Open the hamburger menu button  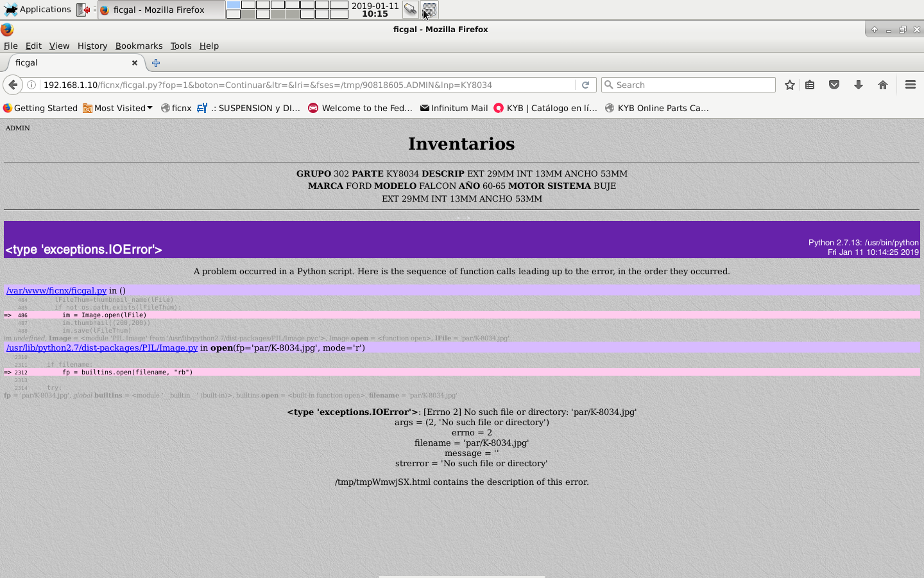click(910, 85)
